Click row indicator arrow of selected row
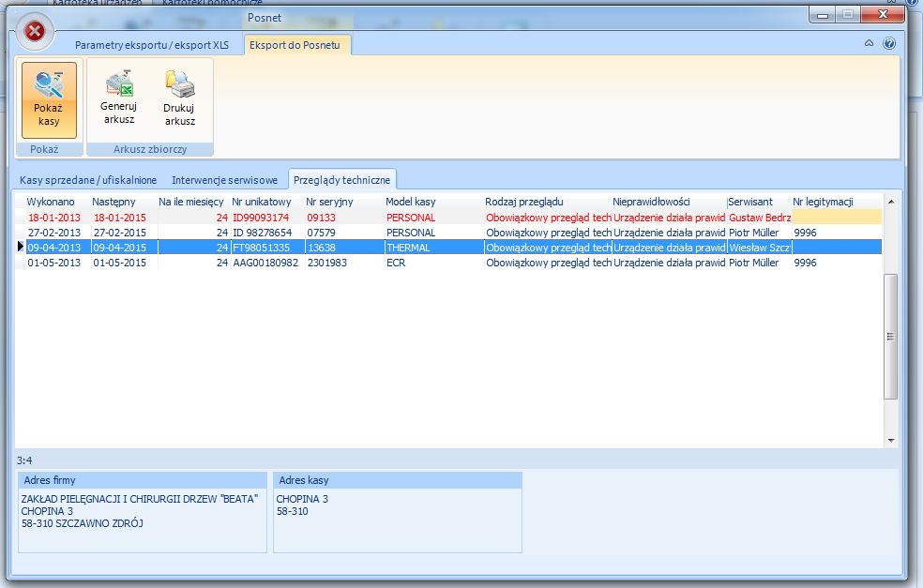This screenshot has height=588, width=923. (x=20, y=248)
